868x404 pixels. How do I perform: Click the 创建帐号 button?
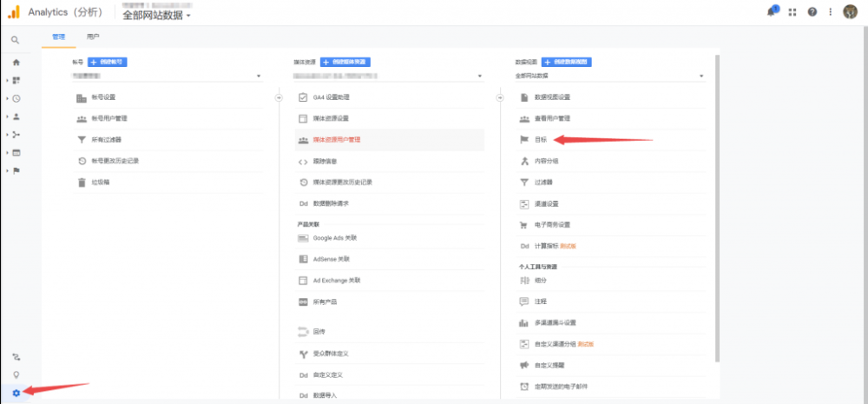tap(108, 63)
